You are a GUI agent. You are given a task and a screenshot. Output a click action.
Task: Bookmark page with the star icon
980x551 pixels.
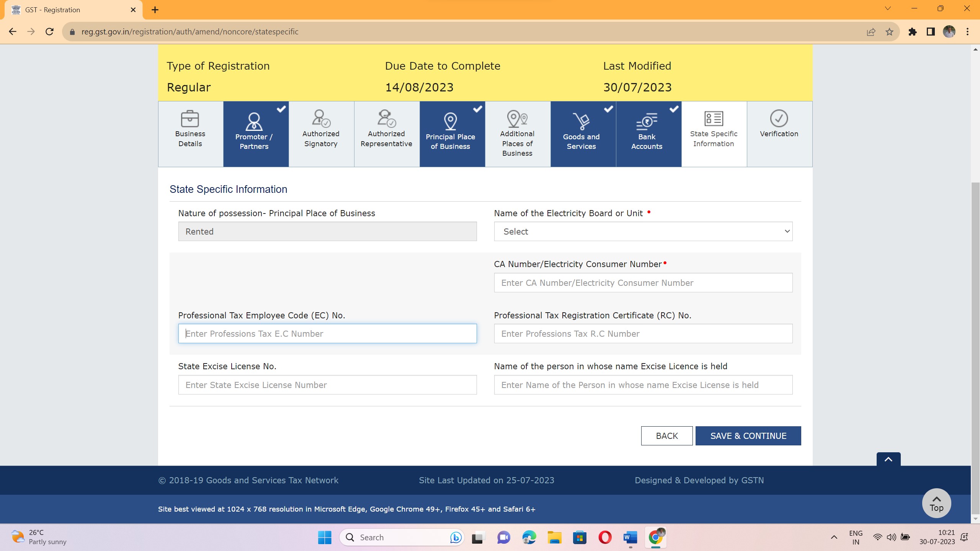coord(889,32)
